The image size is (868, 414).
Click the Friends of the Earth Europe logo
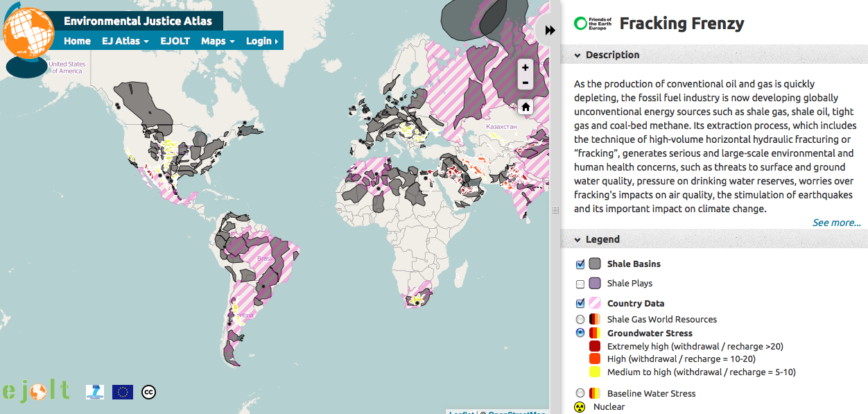point(591,24)
